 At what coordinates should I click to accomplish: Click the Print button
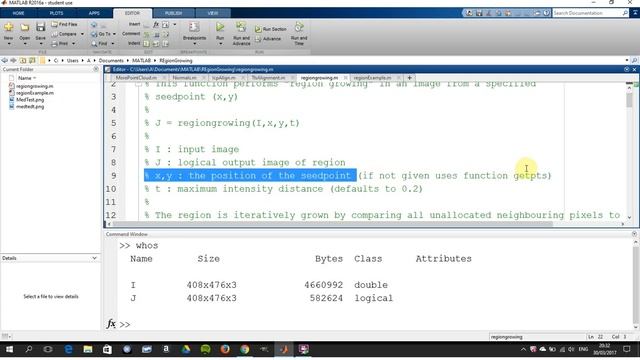click(60, 43)
